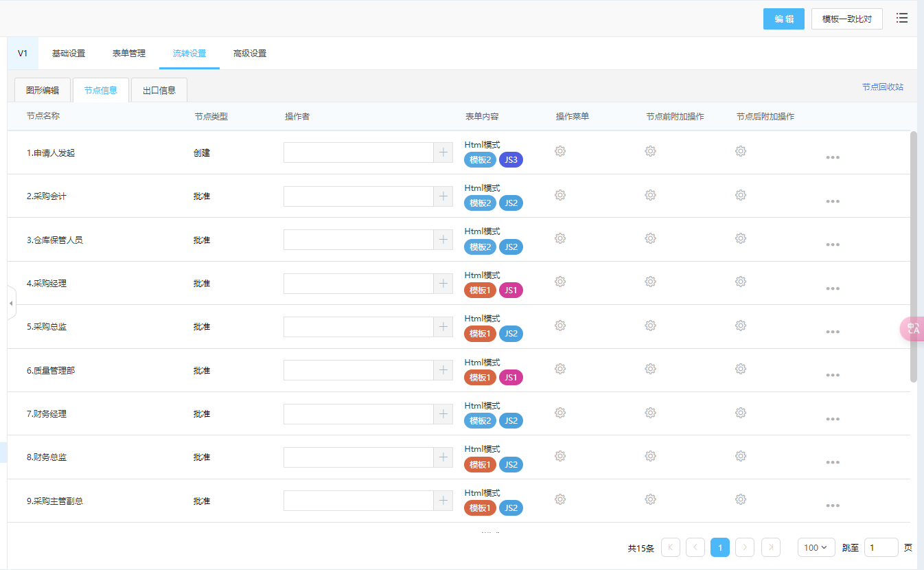Open more options ellipsis for 采购总监 row
The image size is (924, 570).
pos(833,332)
